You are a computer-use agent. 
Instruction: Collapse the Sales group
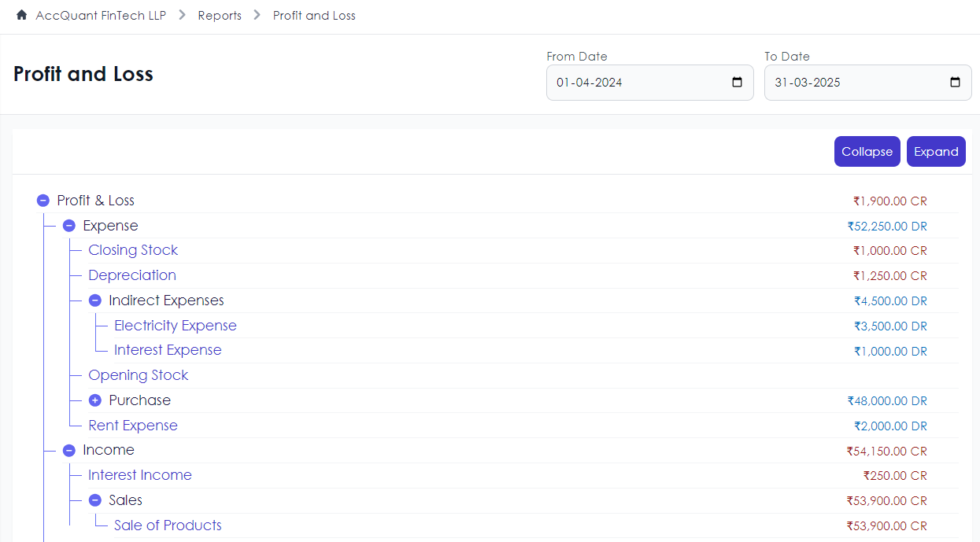[95, 500]
